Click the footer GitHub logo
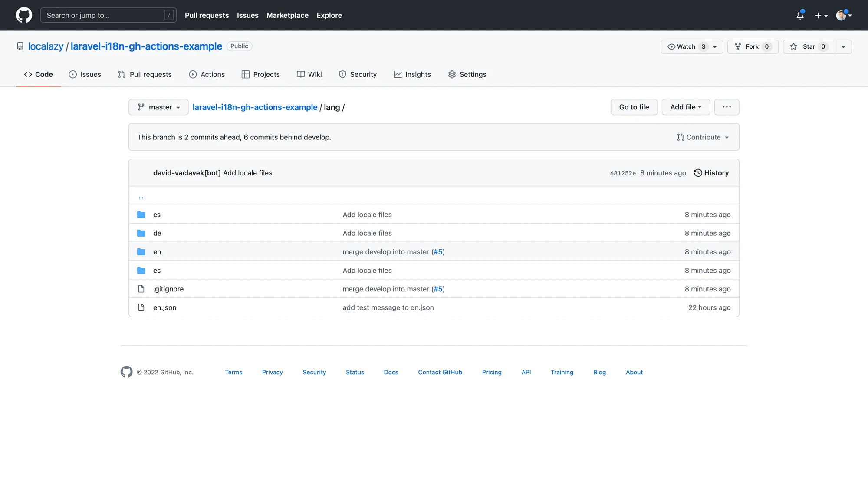 126,372
